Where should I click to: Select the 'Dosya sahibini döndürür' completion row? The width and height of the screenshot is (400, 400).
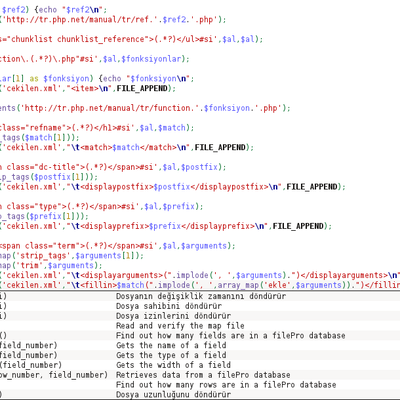pos(200,306)
